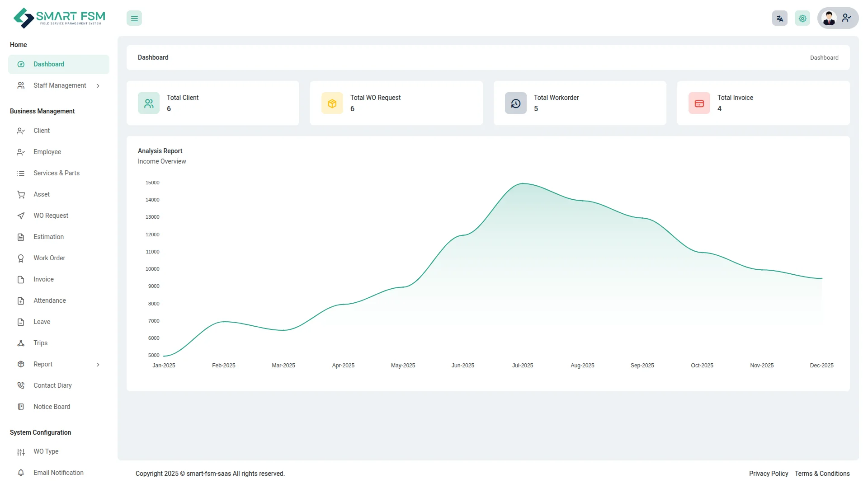Click the Asset shopping cart icon

pos(21,195)
